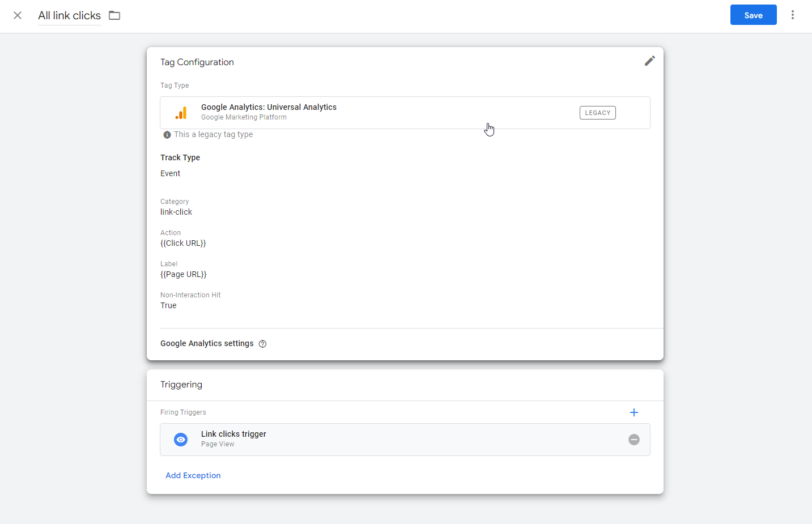Open the three-dot more actions menu
The image size is (812, 524).
click(x=792, y=15)
